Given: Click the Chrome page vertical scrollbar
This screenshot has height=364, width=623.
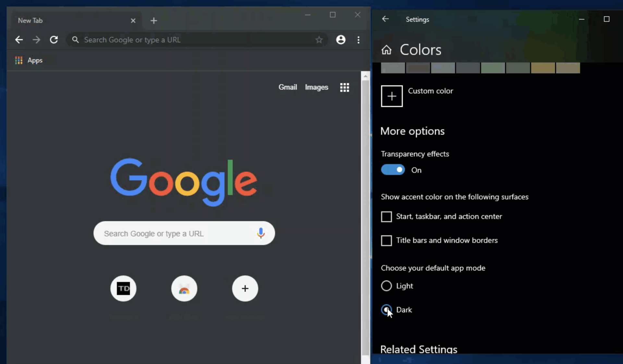Looking at the screenshot, I should click(x=365, y=217).
